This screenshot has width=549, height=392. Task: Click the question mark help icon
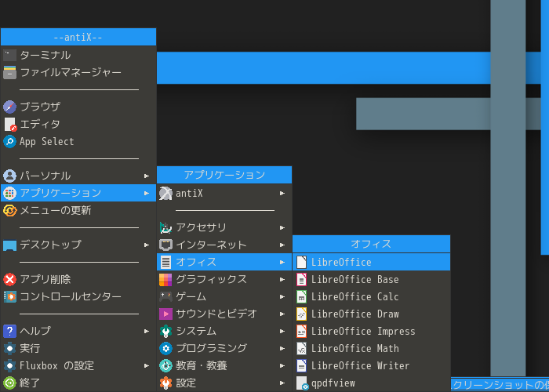coord(9,331)
